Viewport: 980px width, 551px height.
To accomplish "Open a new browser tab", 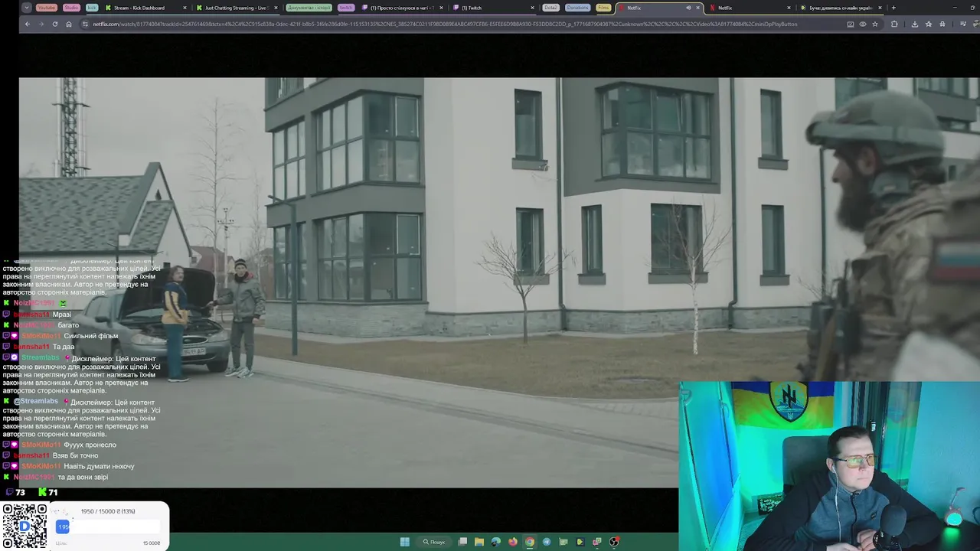I will click(x=893, y=8).
